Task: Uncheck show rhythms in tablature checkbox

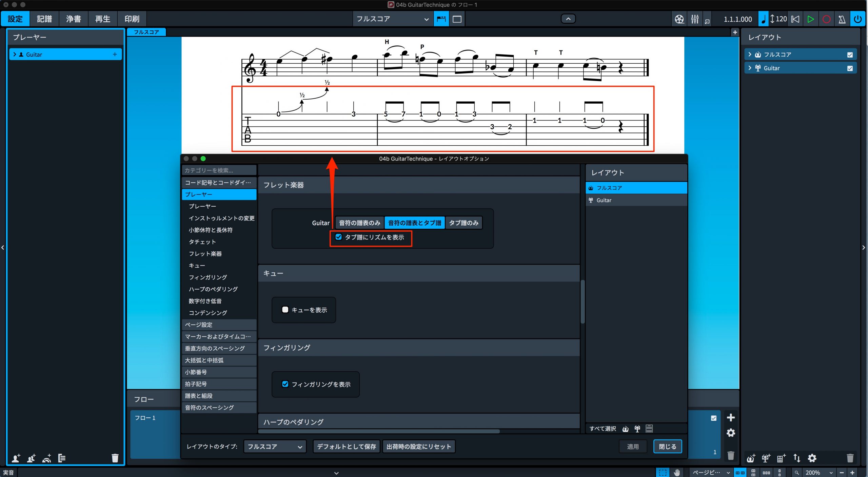Action: pyautogui.click(x=338, y=237)
